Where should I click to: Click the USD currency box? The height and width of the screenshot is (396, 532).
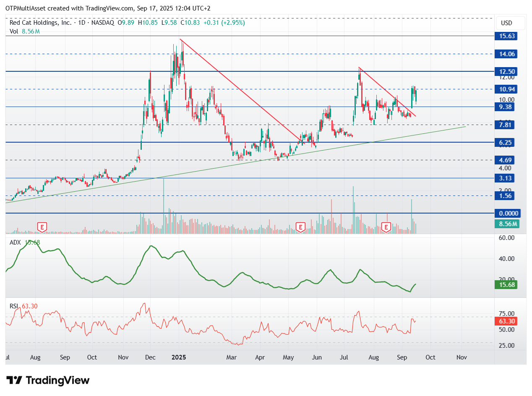[x=510, y=23]
